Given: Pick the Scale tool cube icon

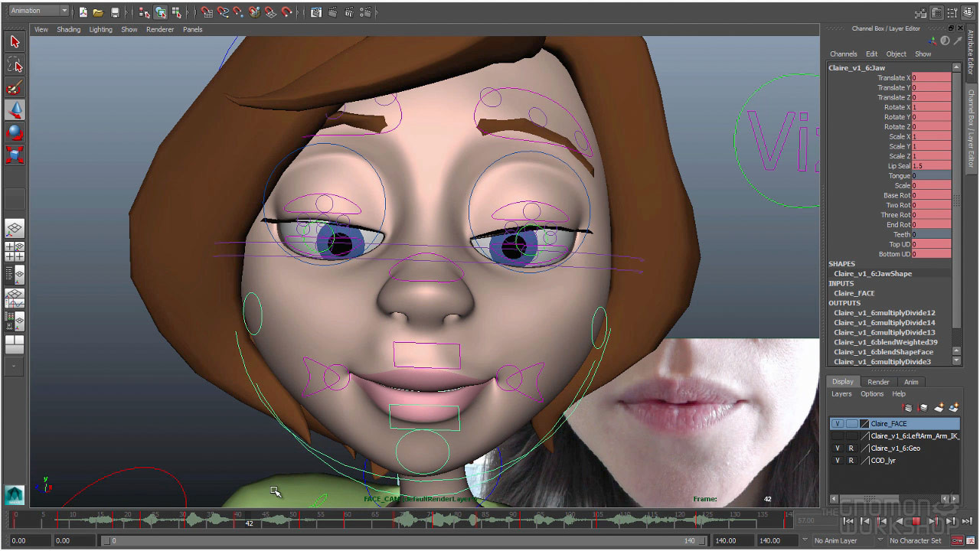Looking at the screenshot, I should point(15,155).
